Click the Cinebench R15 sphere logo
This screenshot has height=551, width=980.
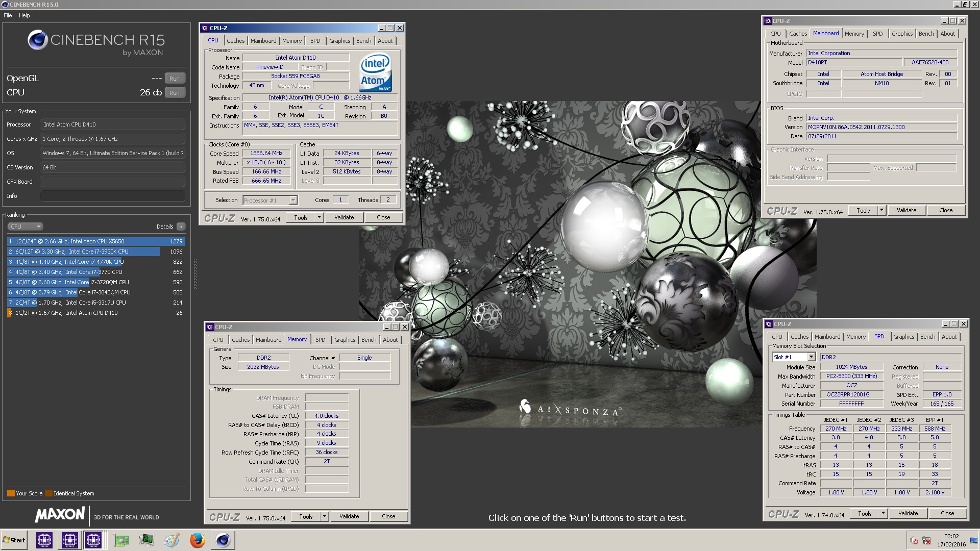point(37,40)
